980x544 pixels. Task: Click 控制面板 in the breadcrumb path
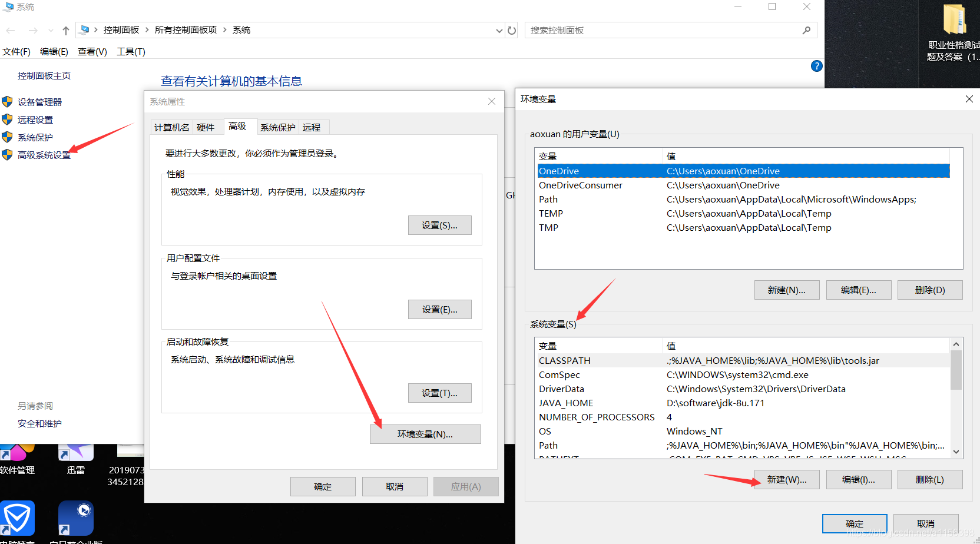[121, 30]
